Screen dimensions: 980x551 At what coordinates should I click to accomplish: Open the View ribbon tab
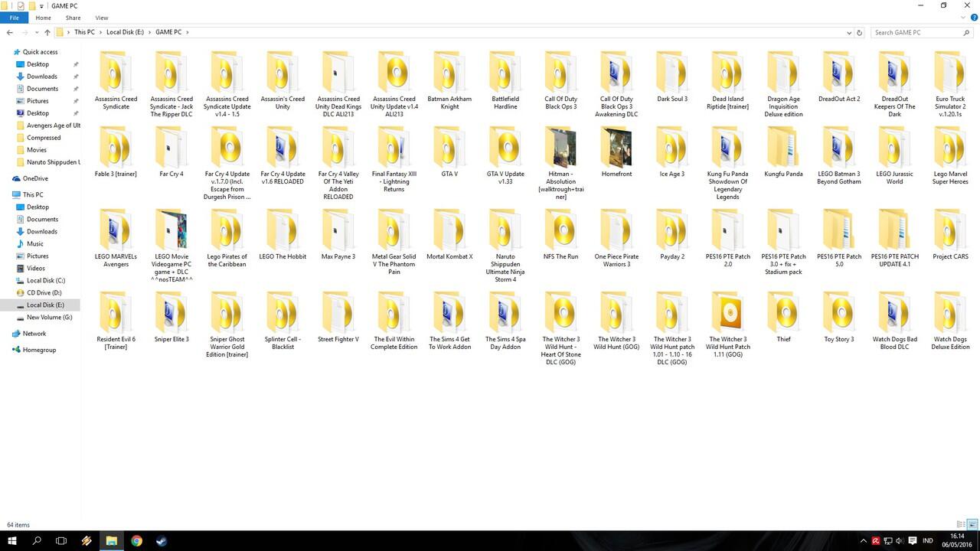102,18
